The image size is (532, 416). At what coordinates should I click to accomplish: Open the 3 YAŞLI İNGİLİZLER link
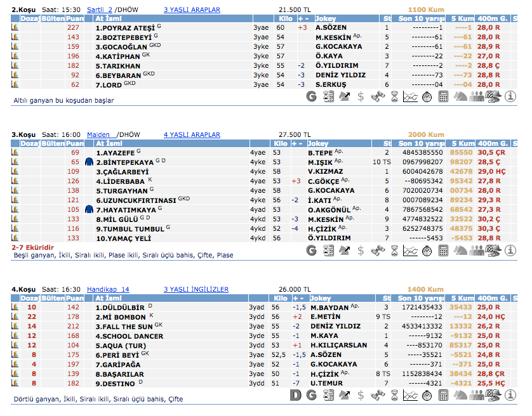click(x=196, y=289)
